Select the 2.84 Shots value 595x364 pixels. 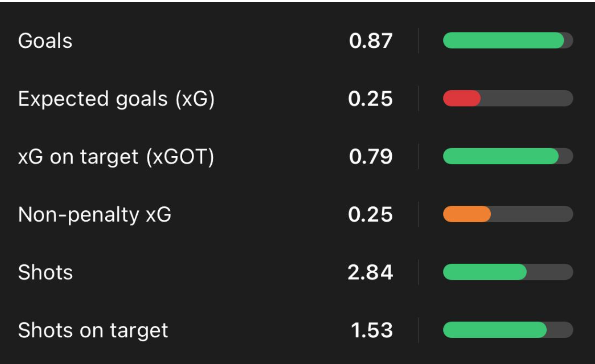(x=371, y=272)
